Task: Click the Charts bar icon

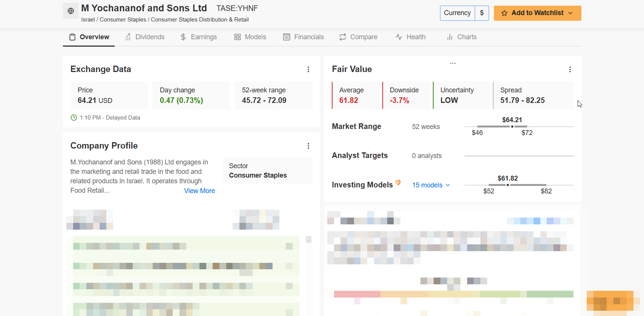Action: tap(450, 37)
